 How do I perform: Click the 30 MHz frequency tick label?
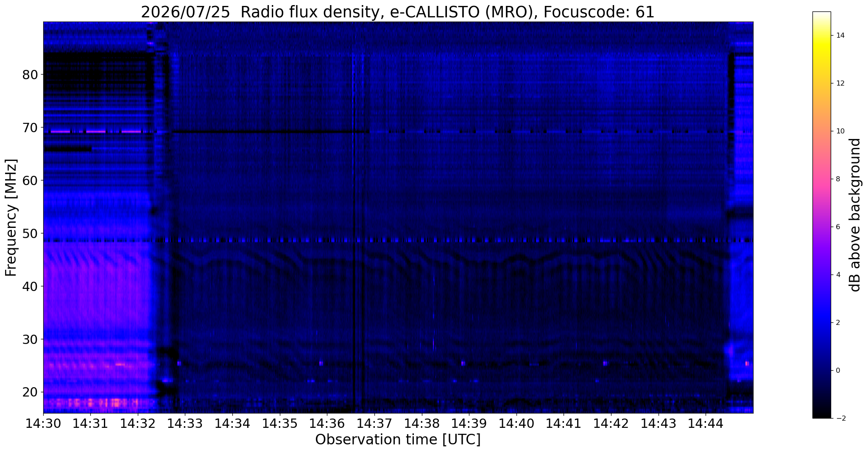(30, 339)
